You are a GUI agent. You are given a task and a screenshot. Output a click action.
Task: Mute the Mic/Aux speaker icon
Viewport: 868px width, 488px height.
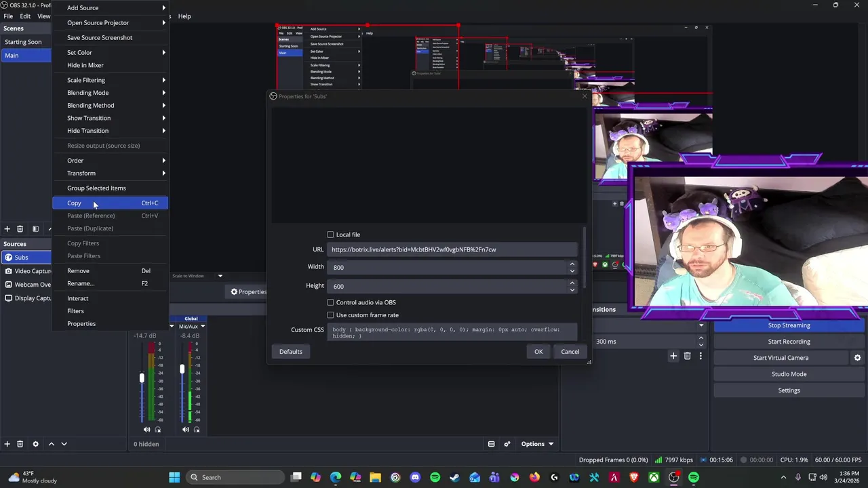[185, 430]
